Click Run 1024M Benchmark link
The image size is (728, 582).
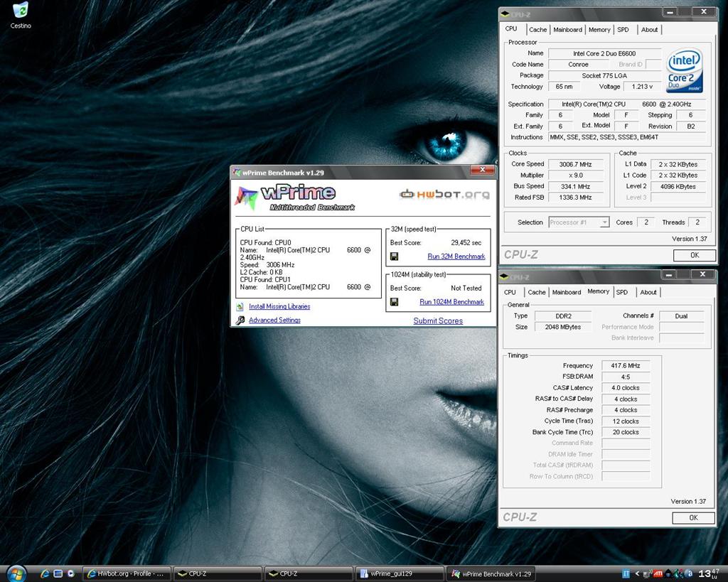tap(451, 302)
